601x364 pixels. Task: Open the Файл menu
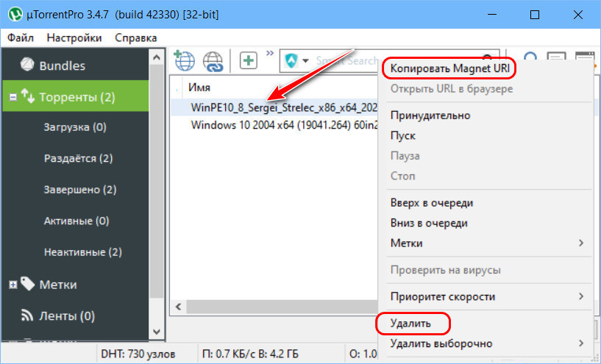tap(22, 37)
